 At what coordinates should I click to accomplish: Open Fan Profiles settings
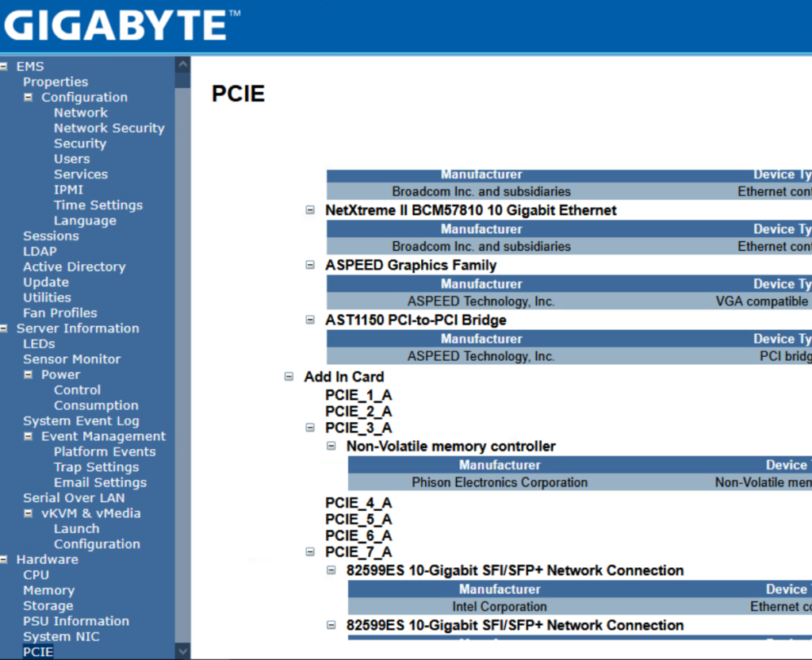(x=59, y=313)
